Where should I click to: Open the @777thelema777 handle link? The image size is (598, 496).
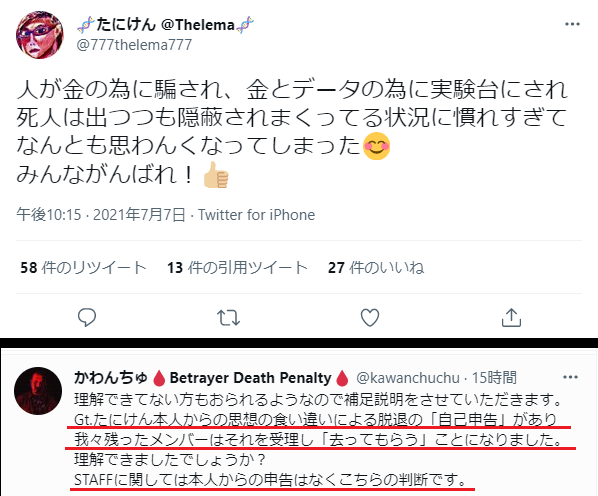pos(134,45)
